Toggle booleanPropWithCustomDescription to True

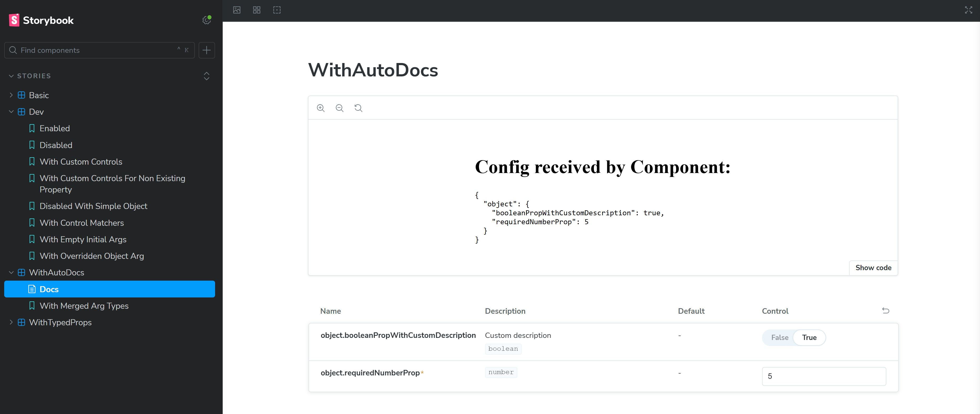pos(809,337)
